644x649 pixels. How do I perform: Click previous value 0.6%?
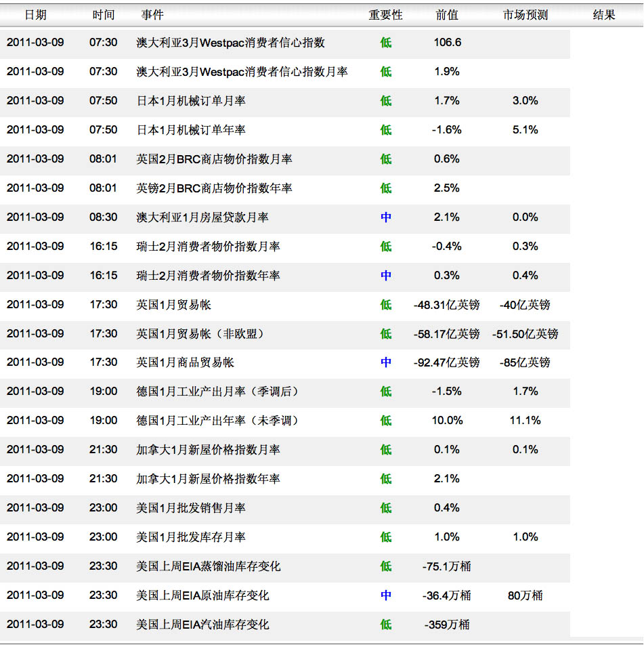pos(447,159)
